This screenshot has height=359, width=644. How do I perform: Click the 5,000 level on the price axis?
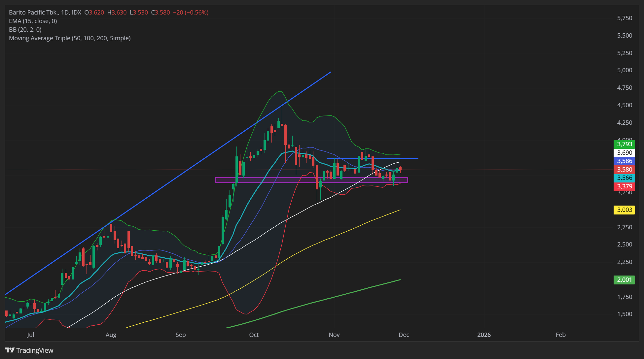(x=625, y=70)
